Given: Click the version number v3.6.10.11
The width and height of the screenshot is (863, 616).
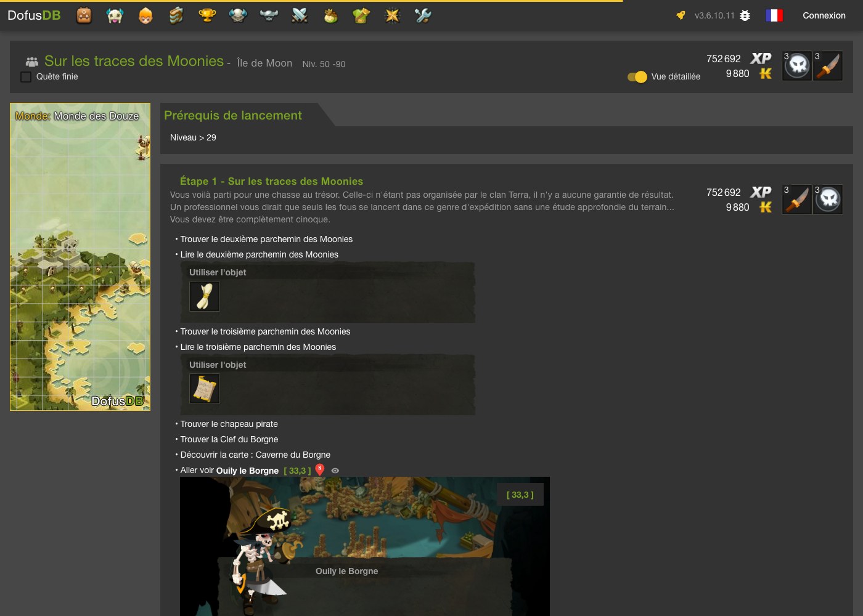Looking at the screenshot, I should [x=714, y=15].
